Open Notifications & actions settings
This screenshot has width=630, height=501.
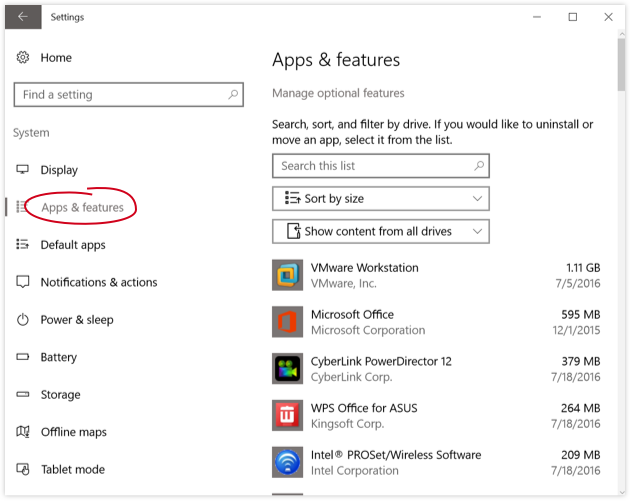point(99,282)
